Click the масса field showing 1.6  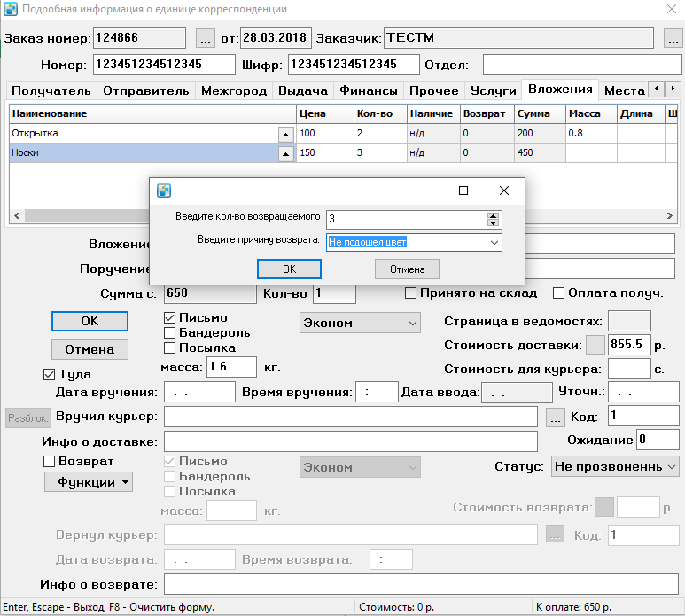coord(231,367)
